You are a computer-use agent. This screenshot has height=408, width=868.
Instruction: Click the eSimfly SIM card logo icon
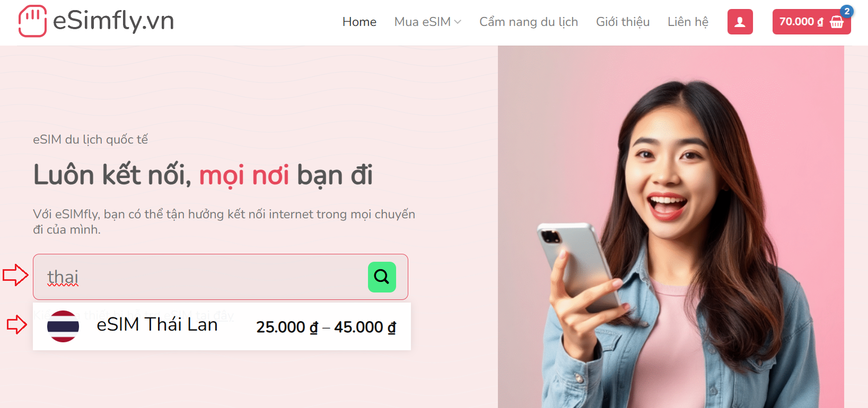point(32,21)
